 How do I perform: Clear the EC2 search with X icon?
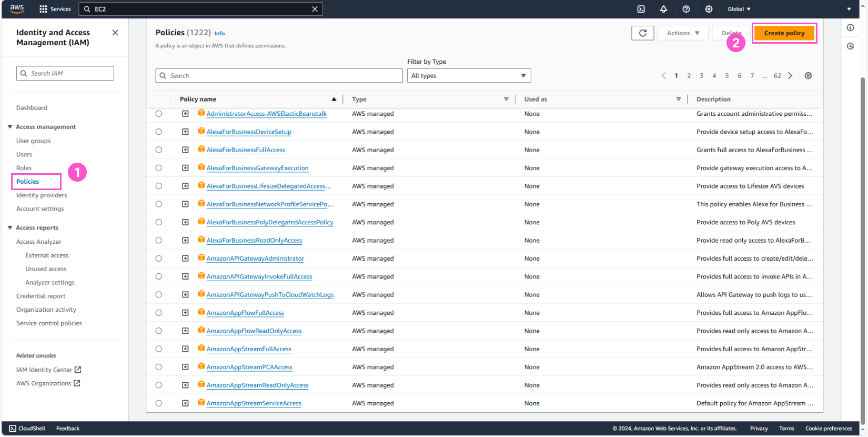click(315, 9)
